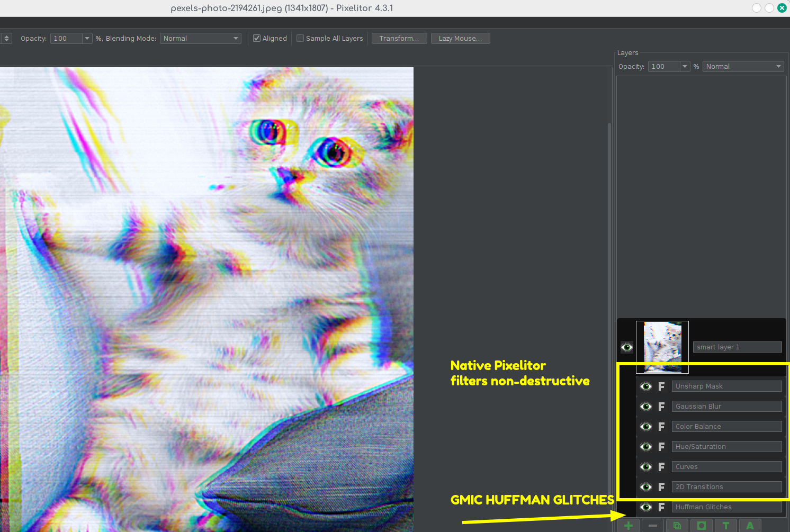Click the F filter icon beside 2D Transitions
The height and width of the screenshot is (532, 790).
click(x=661, y=487)
